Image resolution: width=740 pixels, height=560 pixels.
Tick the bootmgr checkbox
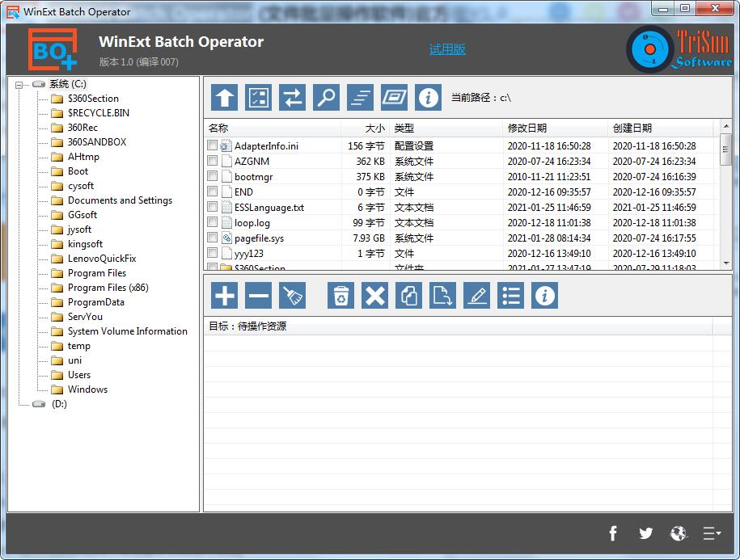[x=213, y=176]
